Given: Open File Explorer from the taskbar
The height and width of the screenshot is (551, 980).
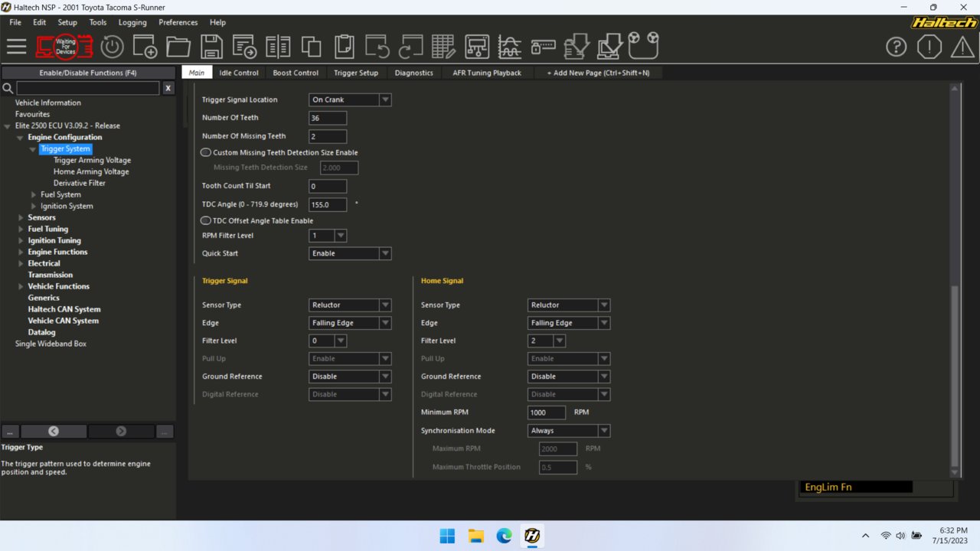Looking at the screenshot, I should click(475, 536).
